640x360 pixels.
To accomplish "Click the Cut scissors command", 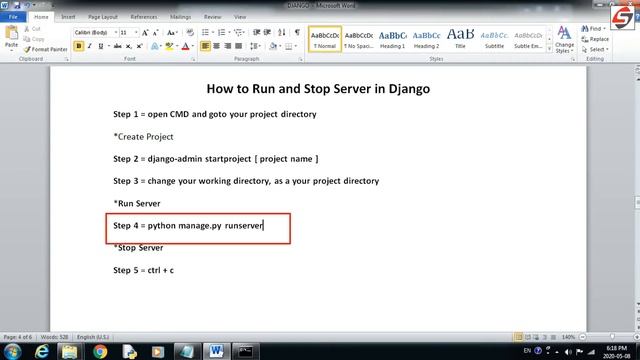I will coord(32,29).
